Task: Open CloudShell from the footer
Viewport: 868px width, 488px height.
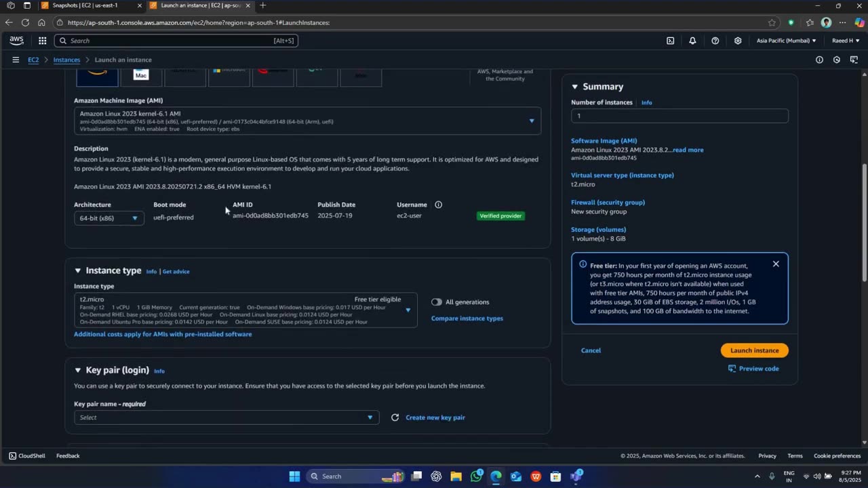Action: (x=27, y=456)
